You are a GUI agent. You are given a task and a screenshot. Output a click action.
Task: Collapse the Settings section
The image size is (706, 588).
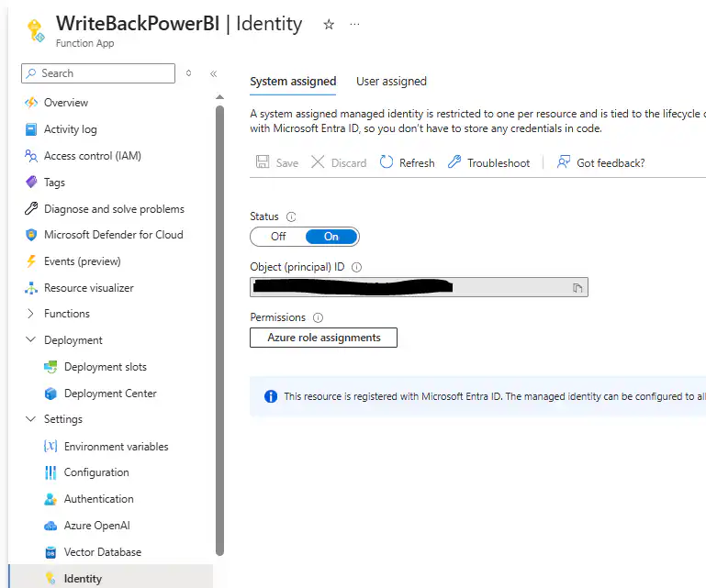click(x=30, y=419)
